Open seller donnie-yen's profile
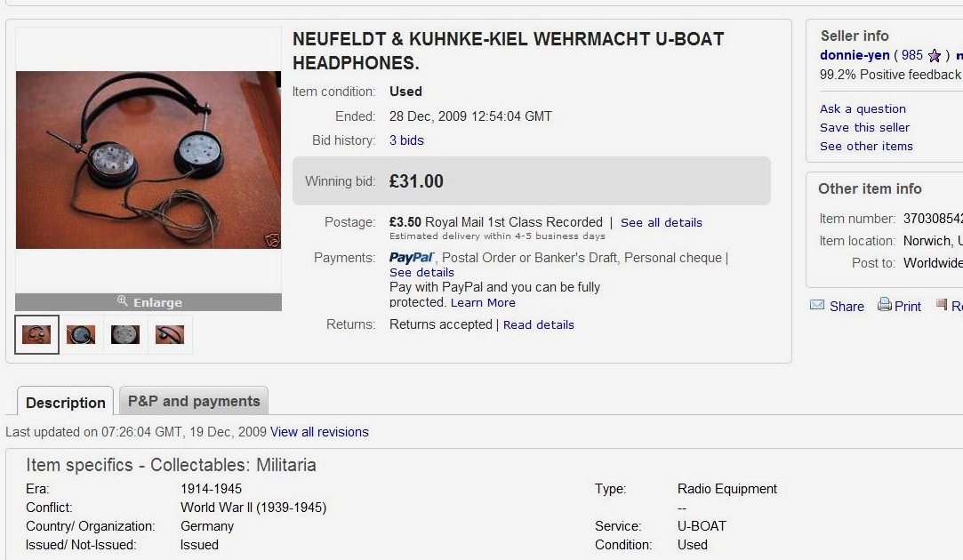Screen dimensions: 963x560 (855, 55)
